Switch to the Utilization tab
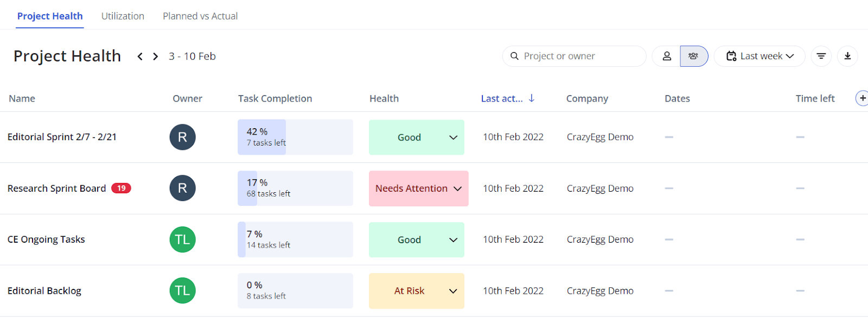This screenshot has height=322, width=868. [x=123, y=16]
